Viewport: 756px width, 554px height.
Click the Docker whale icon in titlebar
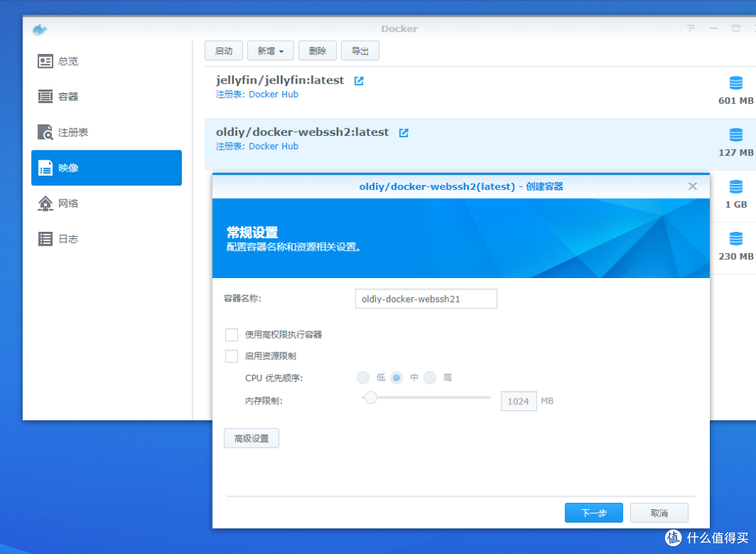point(39,29)
